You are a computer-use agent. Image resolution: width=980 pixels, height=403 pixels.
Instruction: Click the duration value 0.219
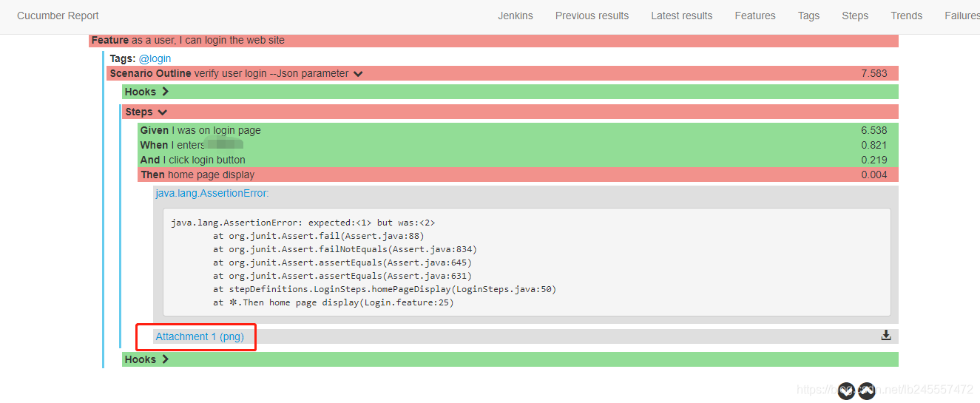[x=874, y=160]
